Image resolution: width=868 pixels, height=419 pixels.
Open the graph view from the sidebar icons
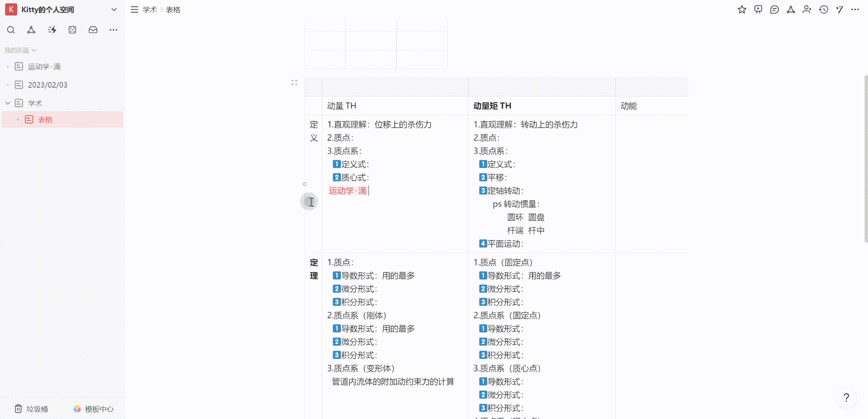[x=31, y=30]
